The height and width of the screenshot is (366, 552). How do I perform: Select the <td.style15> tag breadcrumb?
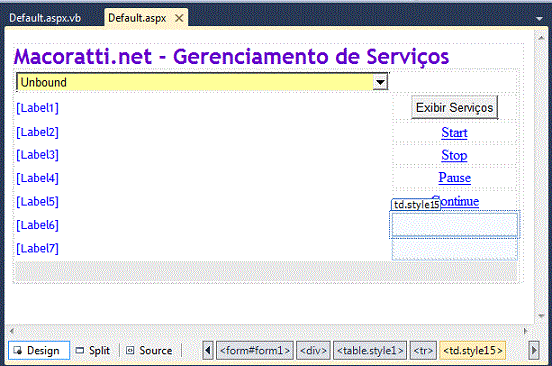[x=473, y=350]
